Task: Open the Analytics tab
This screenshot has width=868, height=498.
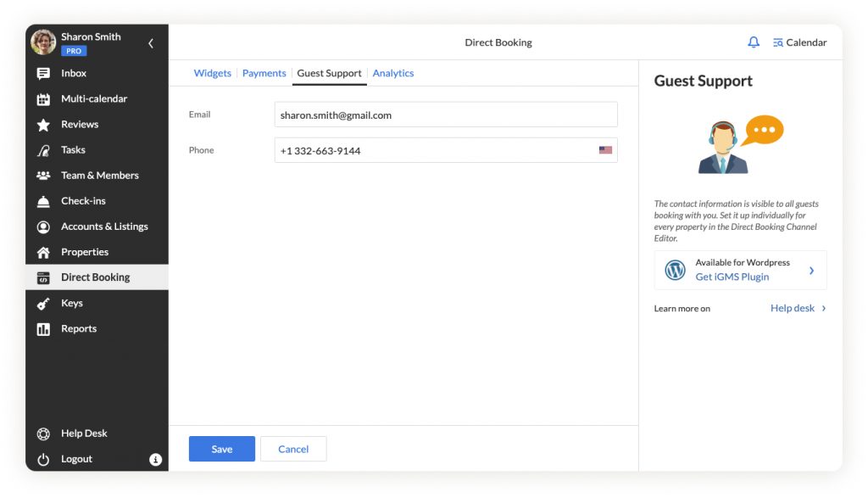Action: 392,73
